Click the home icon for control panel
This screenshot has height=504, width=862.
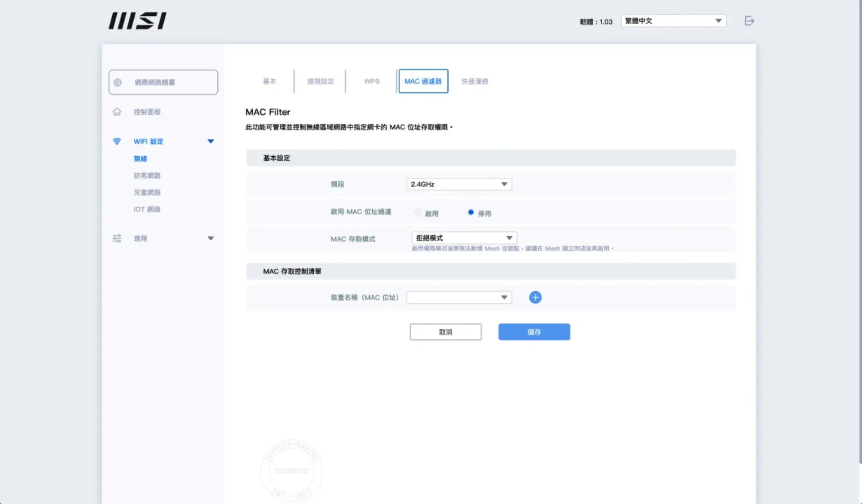(x=117, y=112)
